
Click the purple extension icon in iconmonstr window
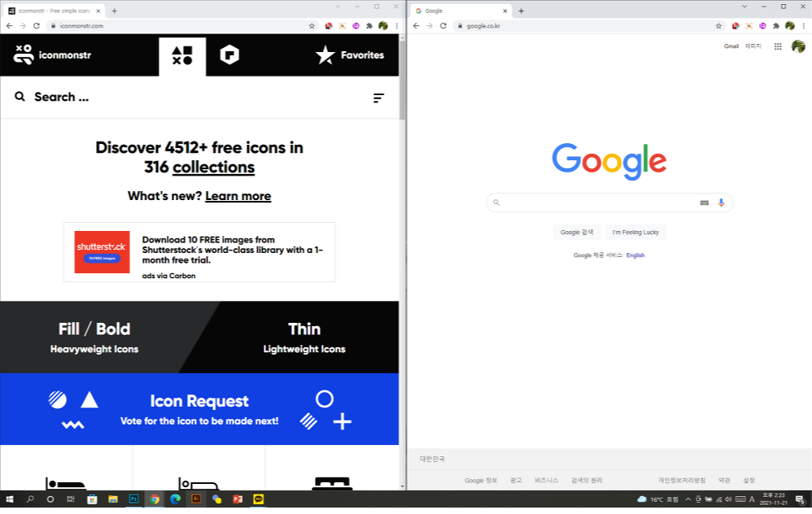(356, 25)
